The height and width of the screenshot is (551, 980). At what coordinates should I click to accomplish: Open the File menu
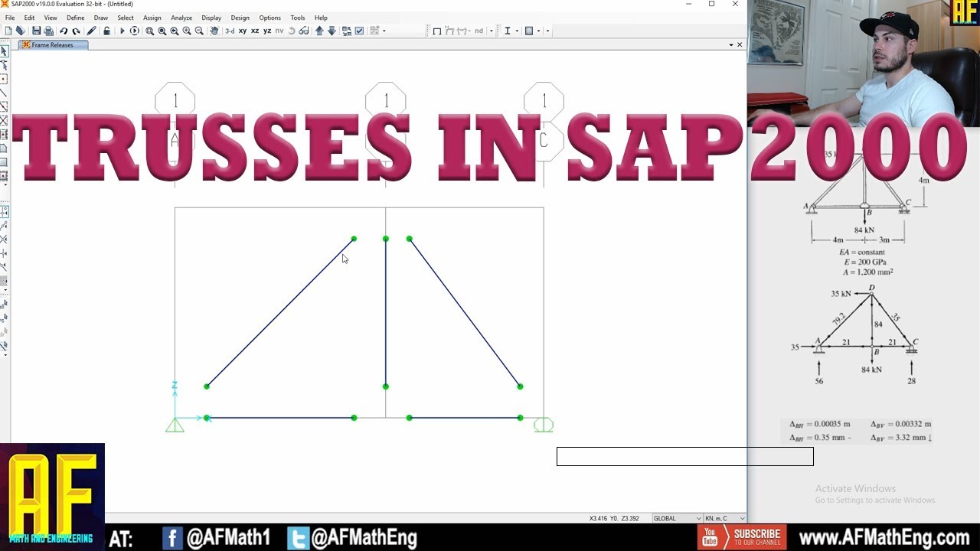[x=10, y=18]
